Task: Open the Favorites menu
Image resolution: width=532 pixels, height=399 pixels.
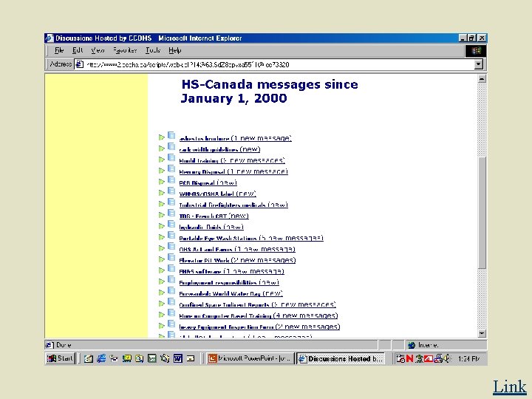Action: [125, 50]
